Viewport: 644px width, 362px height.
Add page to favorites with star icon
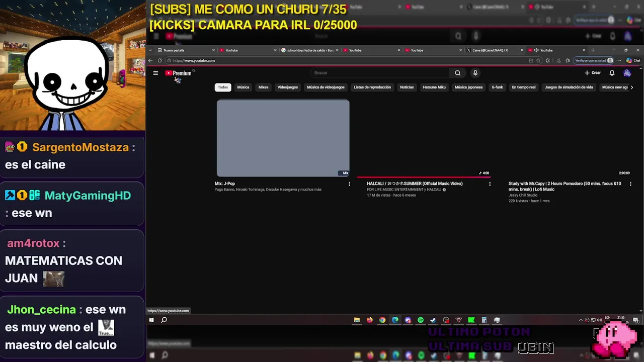(538, 60)
